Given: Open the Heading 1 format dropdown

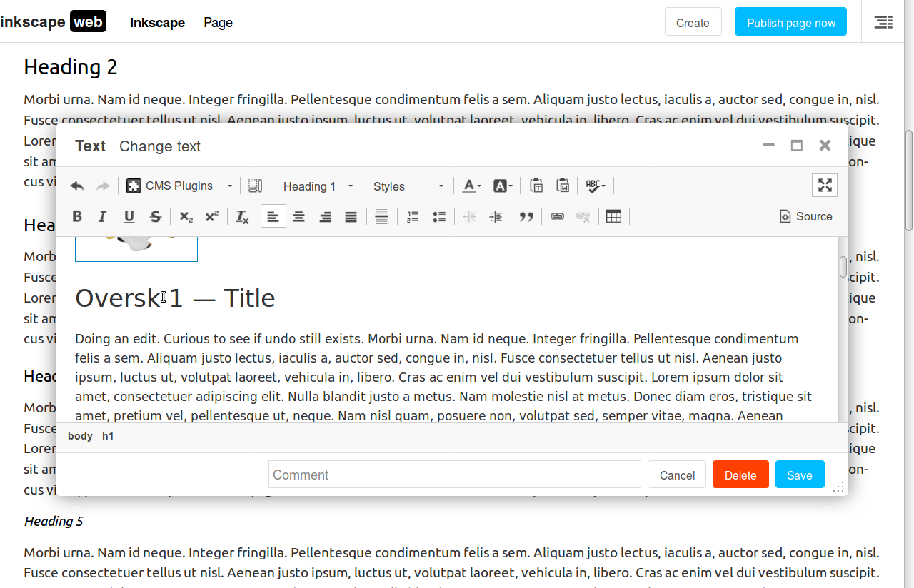Looking at the screenshot, I should (318, 186).
